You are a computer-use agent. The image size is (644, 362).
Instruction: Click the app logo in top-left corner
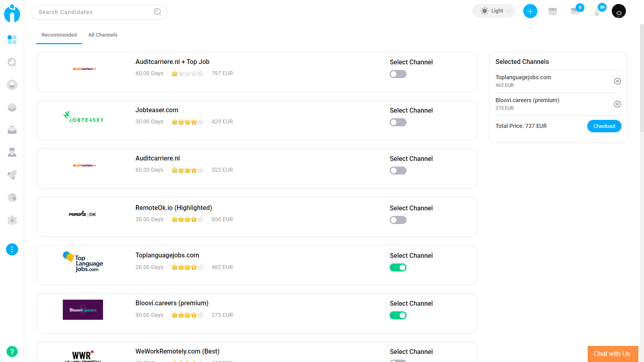point(12,13)
